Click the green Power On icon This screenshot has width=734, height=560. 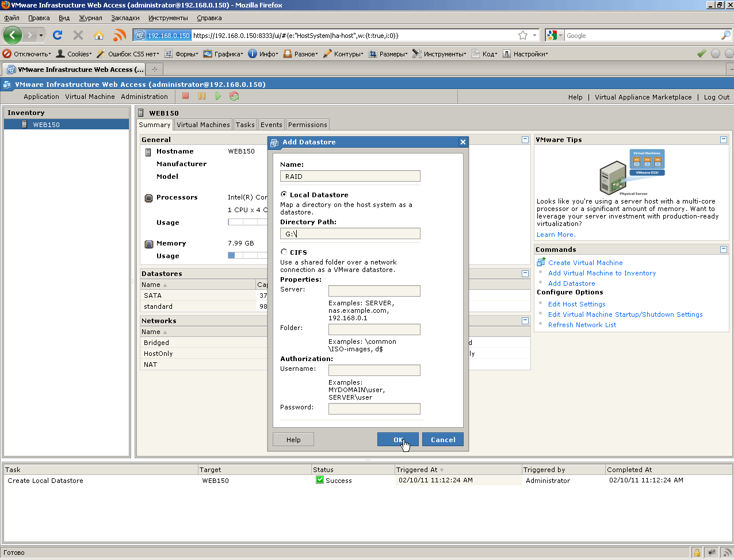click(x=218, y=96)
